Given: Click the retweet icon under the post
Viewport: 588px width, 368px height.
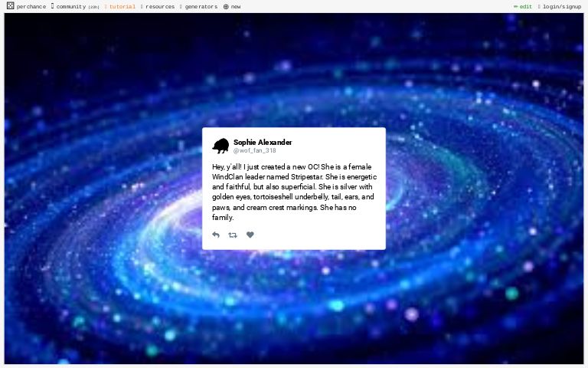Looking at the screenshot, I should pos(233,235).
